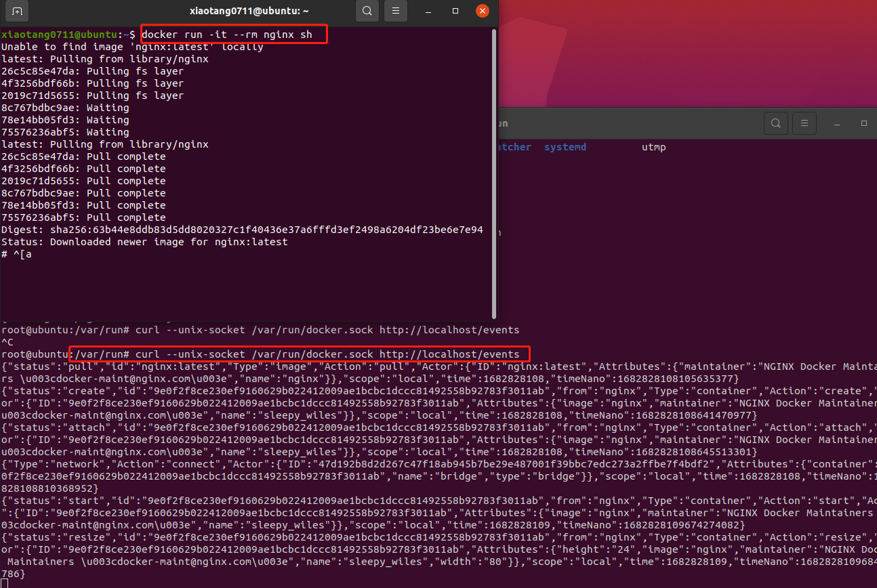Image resolution: width=877 pixels, height=588 pixels.
Task: Open a new tab in xiaotang0711 terminal
Action: pyautogui.click(x=17, y=11)
